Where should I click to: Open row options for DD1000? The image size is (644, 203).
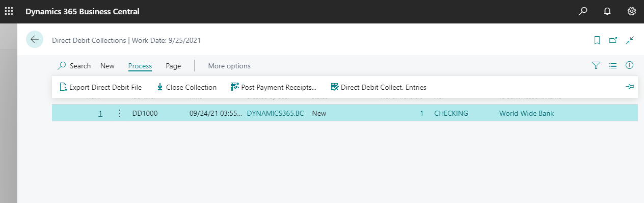coord(120,113)
